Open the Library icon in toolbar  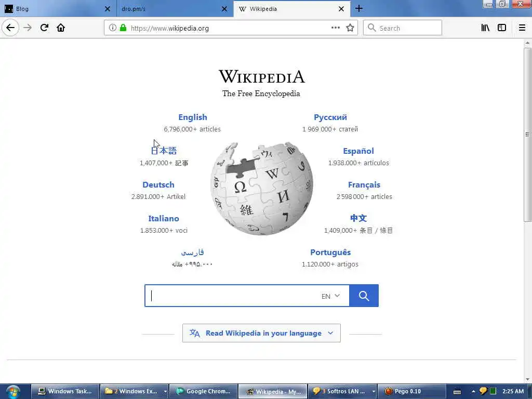[485, 28]
